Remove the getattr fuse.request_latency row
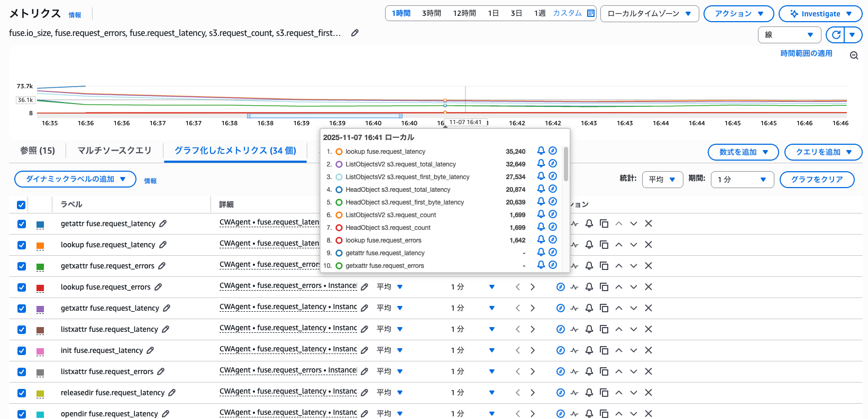 pos(648,224)
